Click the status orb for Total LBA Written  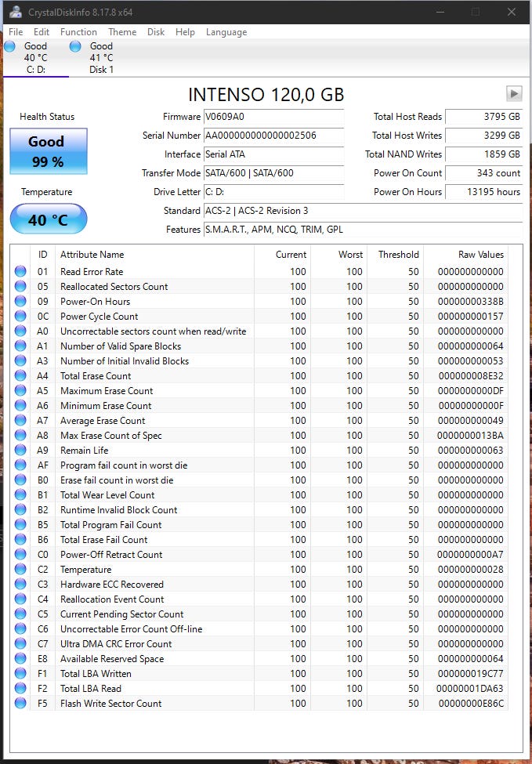[20, 673]
